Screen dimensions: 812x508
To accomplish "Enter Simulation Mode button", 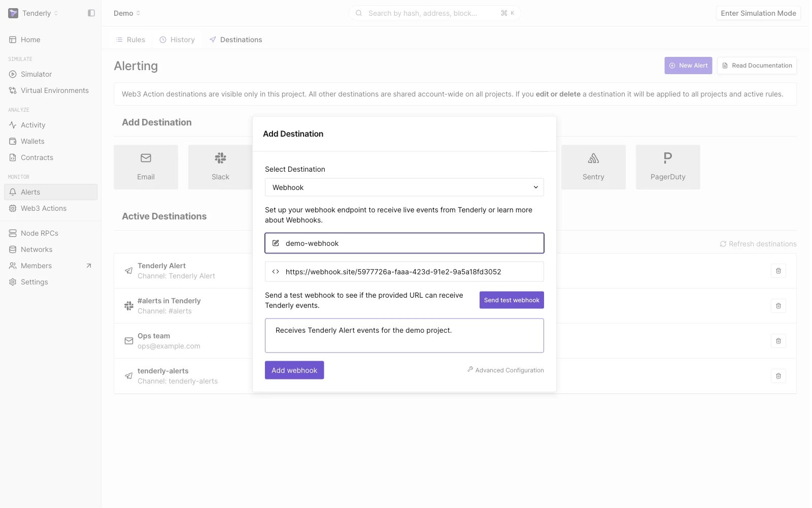I will tap(758, 13).
